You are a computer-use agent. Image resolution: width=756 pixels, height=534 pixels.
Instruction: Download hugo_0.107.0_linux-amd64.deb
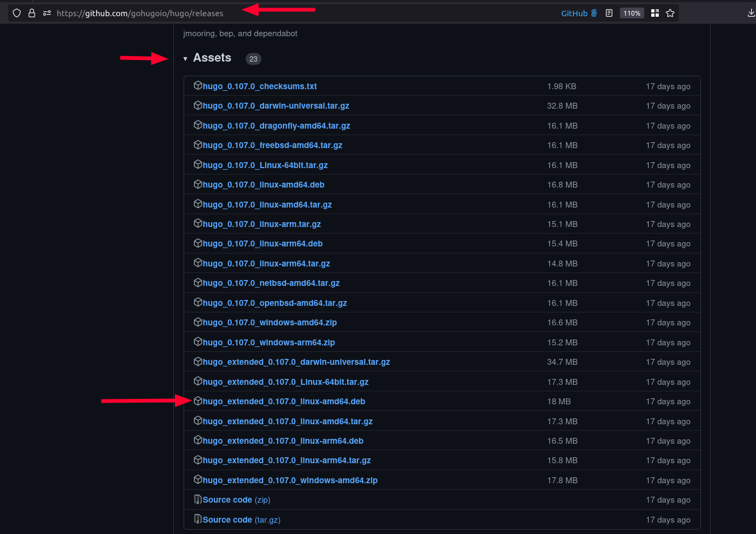(264, 185)
